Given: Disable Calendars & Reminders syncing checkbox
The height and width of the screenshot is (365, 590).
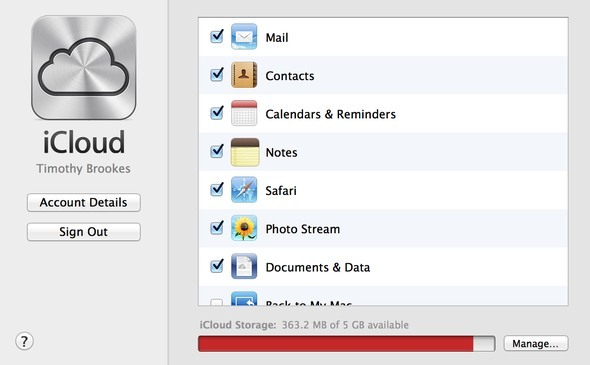Looking at the screenshot, I should [217, 113].
